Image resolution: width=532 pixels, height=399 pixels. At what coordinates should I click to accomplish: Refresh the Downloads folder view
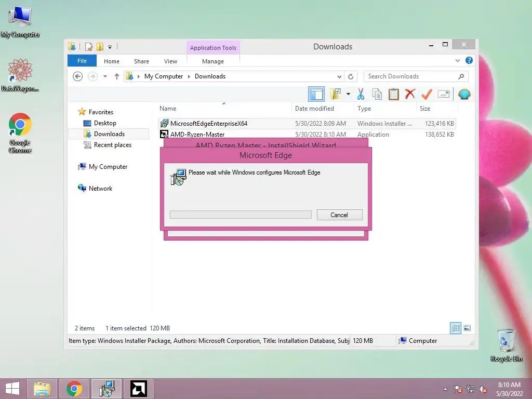[x=351, y=76]
